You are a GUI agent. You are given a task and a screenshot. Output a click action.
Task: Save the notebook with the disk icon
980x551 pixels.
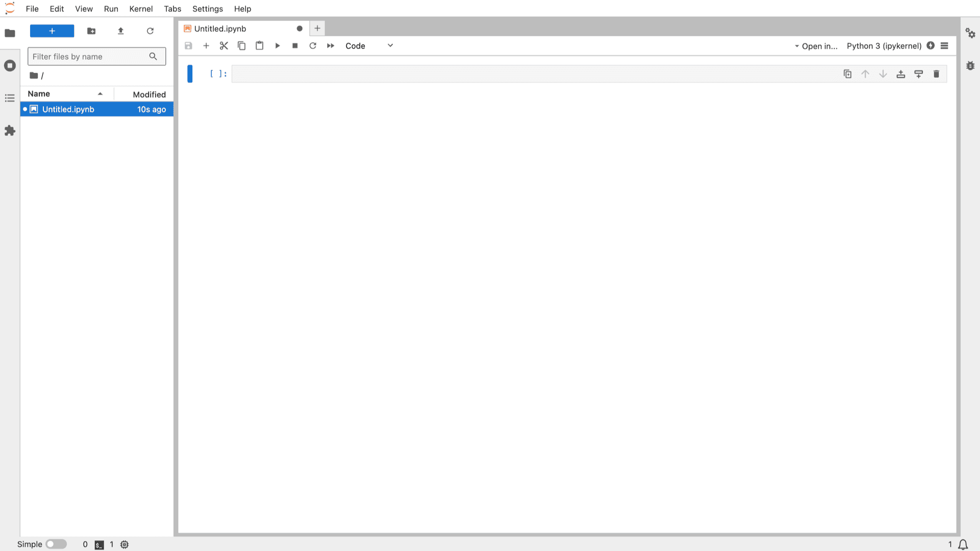click(188, 46)
